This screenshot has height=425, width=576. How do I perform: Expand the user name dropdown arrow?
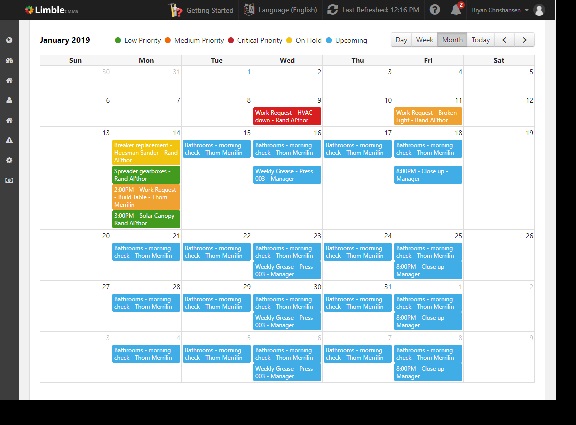coord(526,10)
